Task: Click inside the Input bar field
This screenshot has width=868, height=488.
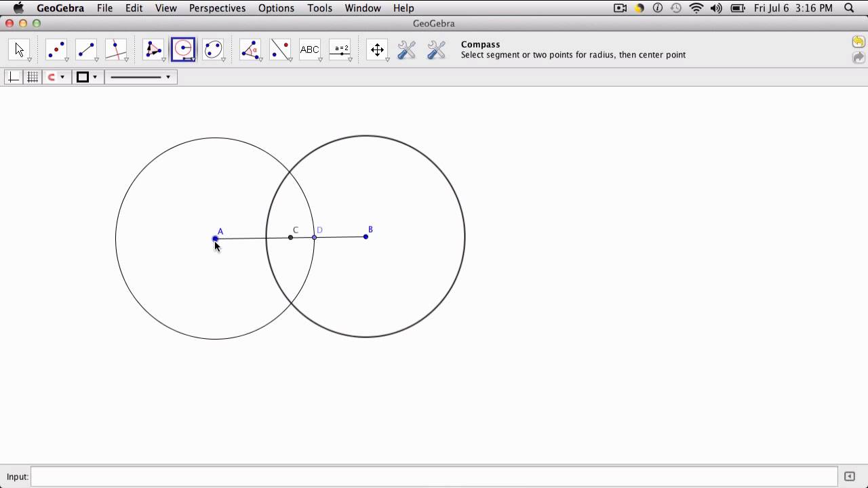Action: 434,476
